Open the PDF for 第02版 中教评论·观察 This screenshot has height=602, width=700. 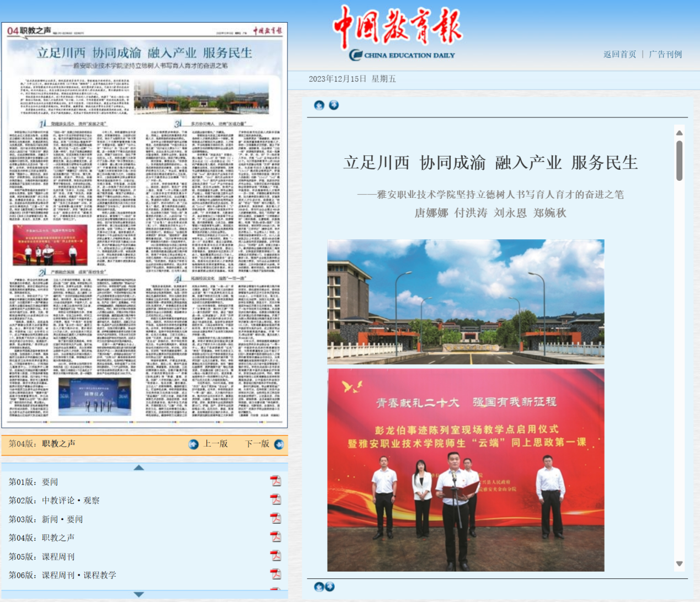(275, 500)
